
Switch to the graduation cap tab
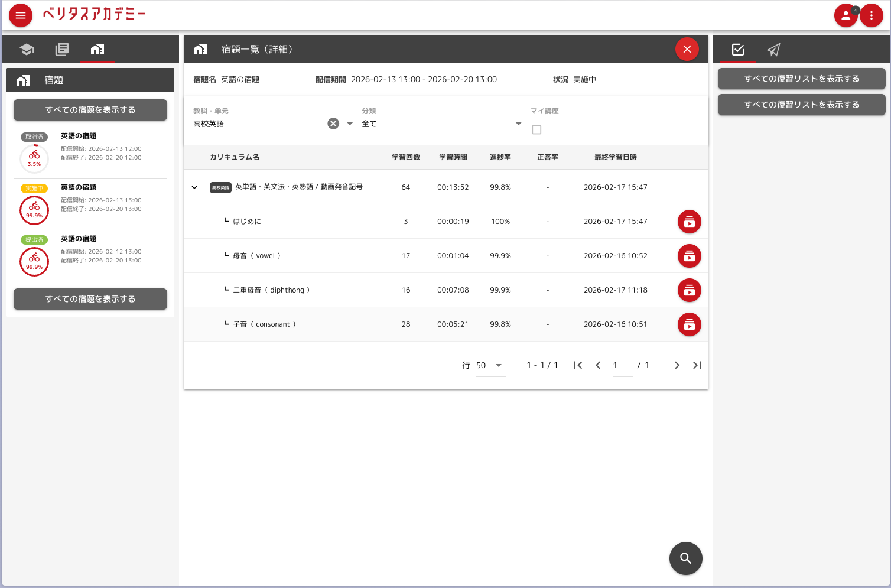tap(27, 49)
